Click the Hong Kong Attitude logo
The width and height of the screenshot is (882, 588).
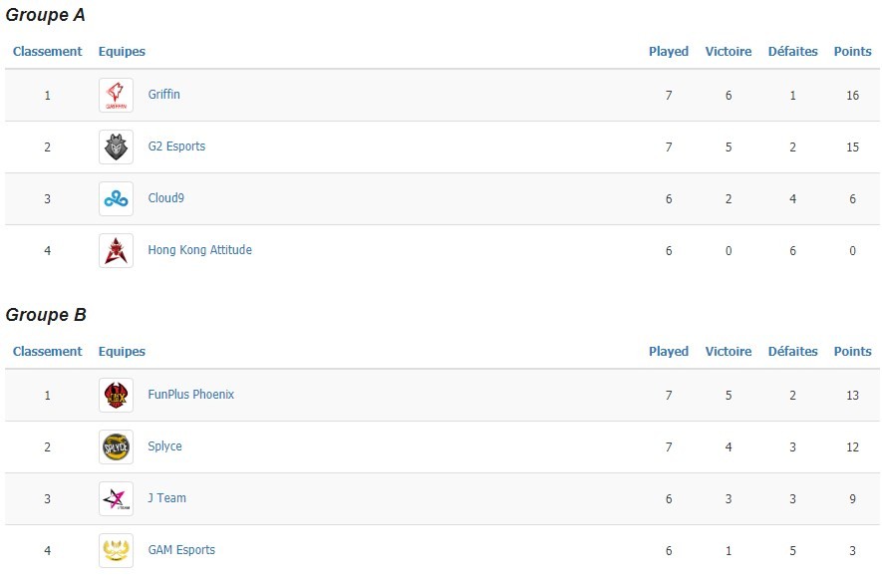(x=116, y=250)
